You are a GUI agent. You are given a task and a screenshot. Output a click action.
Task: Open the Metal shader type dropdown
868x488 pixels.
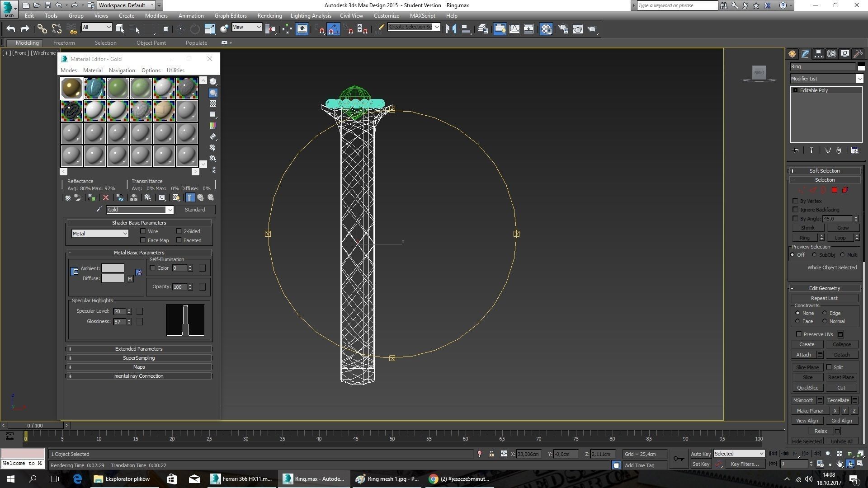[x=100, y=234]
